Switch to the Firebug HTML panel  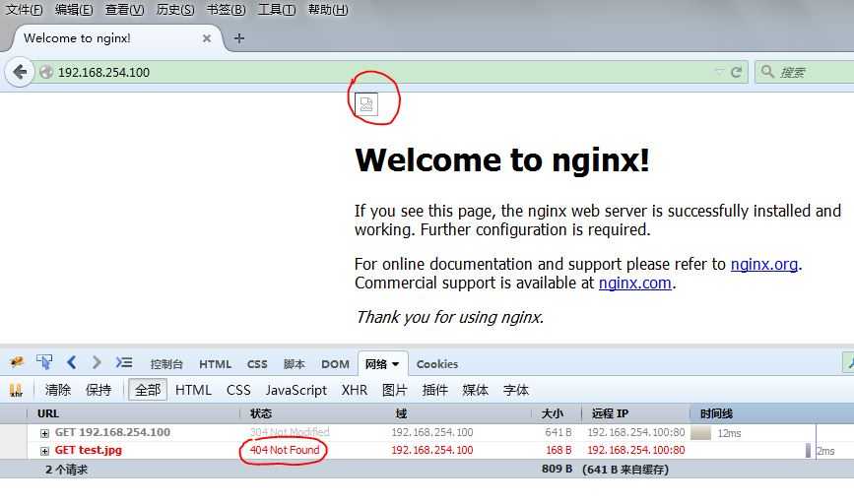pos(215,364)
